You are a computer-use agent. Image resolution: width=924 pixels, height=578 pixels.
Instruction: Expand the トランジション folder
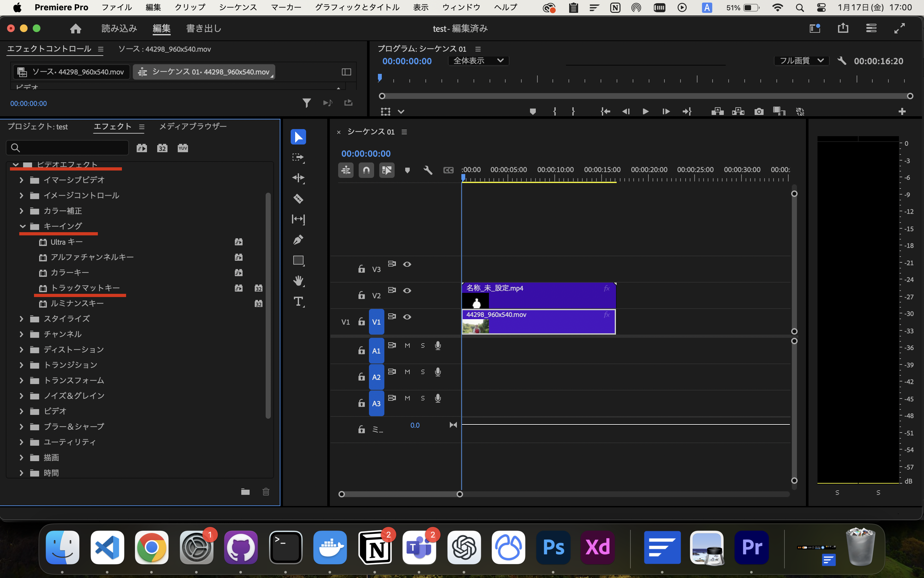(x=21, y=365)
